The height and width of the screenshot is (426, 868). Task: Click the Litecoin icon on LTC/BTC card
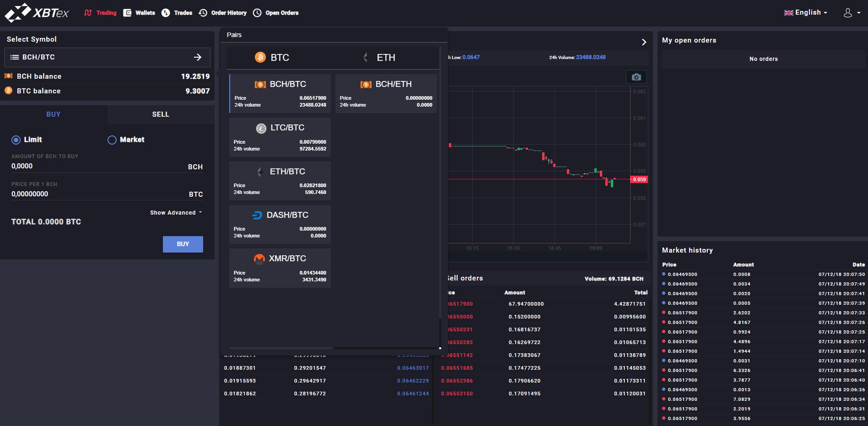click(x=261, y=129)
